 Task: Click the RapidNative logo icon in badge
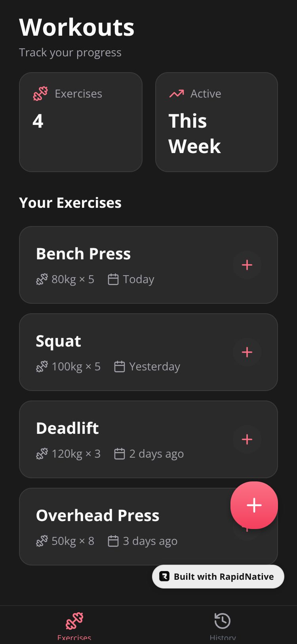[164, 577]
